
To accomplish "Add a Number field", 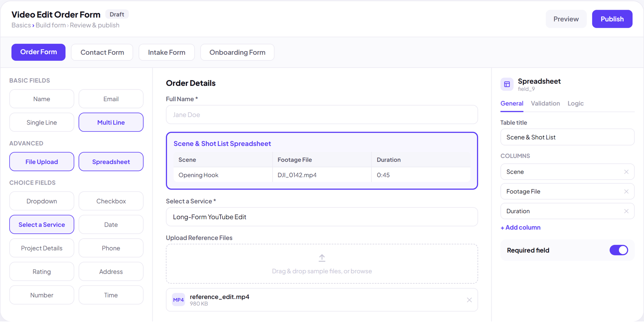I will [x=42, y=295].
